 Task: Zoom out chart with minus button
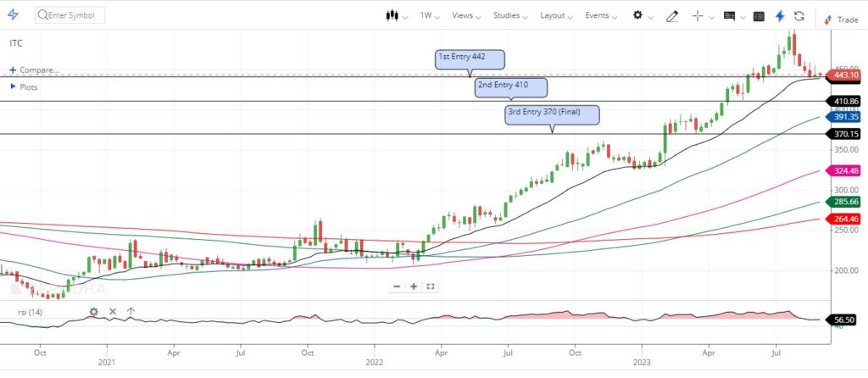point(397,286)
